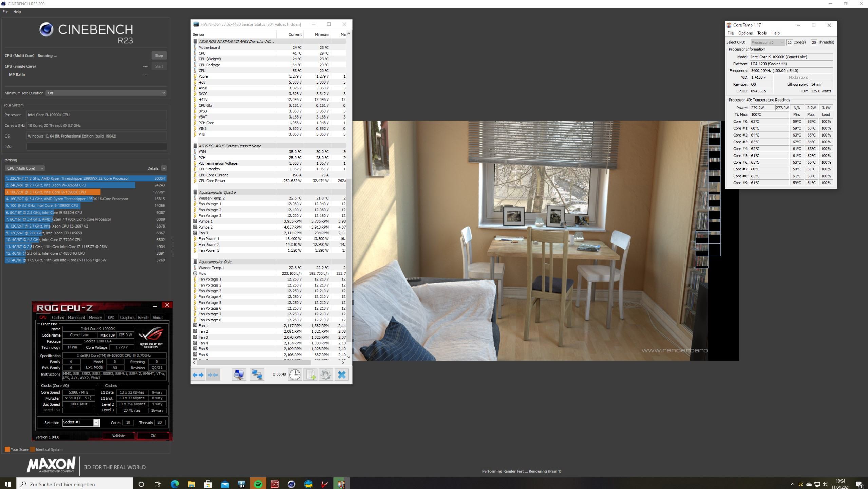This screenshot has width=868, height=489.
Task: Open Minimum Test Duration dropdown
Action: 106,93
